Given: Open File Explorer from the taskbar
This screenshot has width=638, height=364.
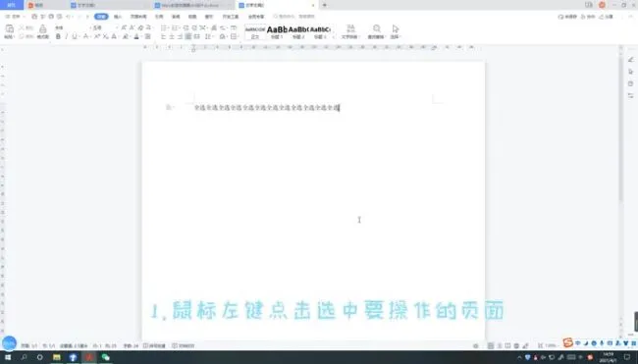Looking at the screenshot, I should pyautogui.click(x=57, y=357).
